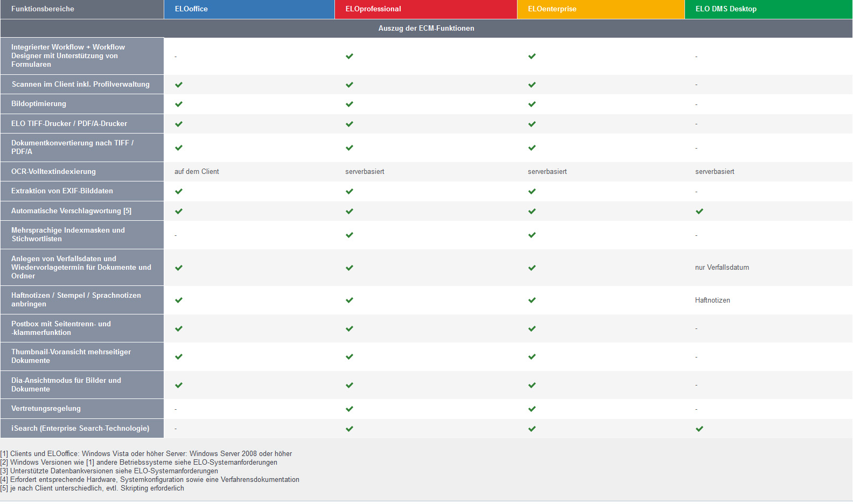Select the ELO DMS Desktop column header

point(726,9)
